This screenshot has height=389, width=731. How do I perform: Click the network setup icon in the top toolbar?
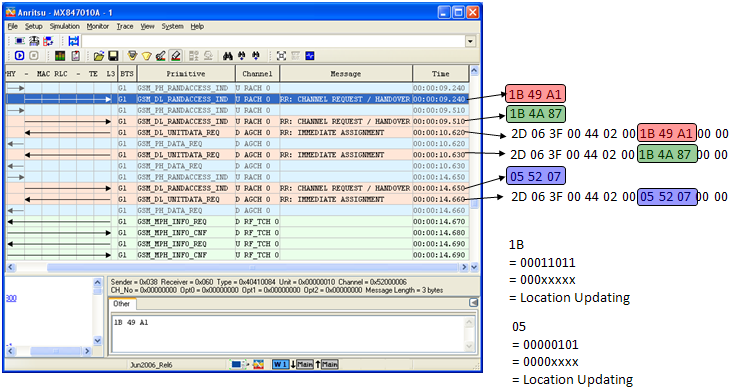click(x=34, y=41)
